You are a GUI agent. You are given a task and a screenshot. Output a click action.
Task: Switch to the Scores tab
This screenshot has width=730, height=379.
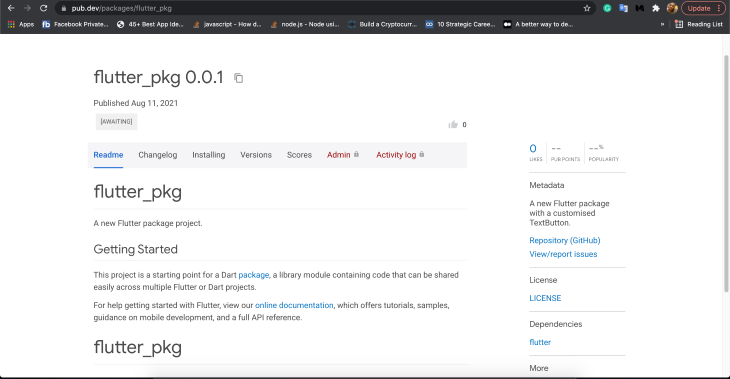point(299,155)
